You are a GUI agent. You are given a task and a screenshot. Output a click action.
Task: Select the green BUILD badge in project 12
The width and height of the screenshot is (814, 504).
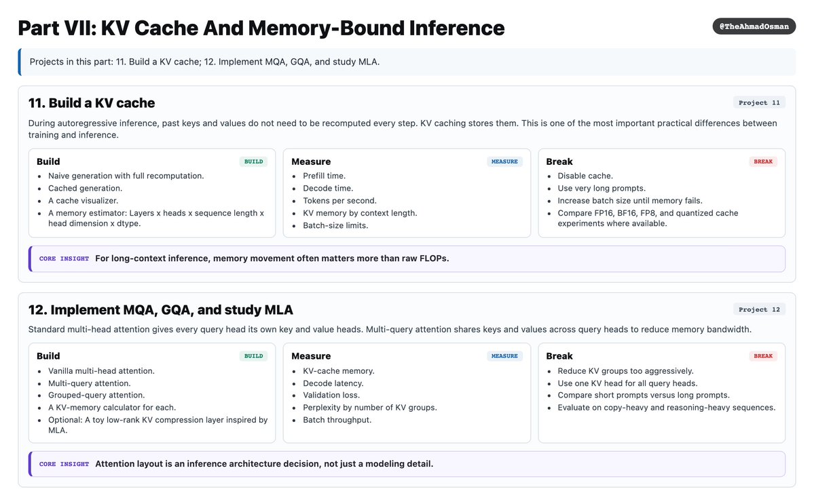click(x=253, y=356)
